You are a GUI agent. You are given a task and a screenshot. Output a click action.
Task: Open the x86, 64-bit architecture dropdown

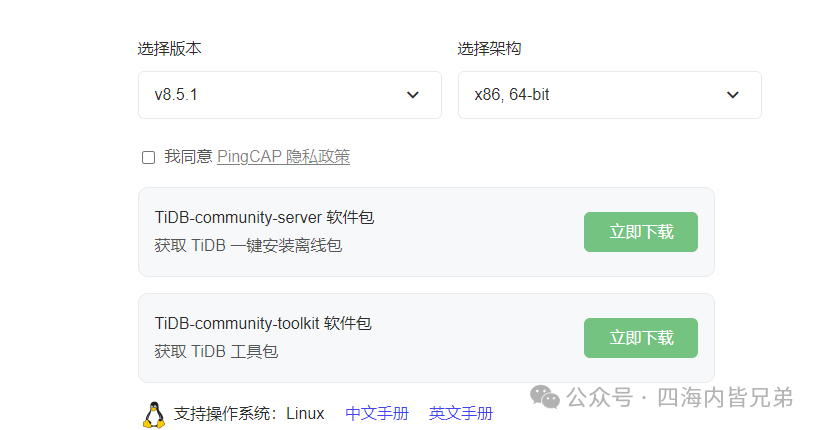click(x=610, y=95)
